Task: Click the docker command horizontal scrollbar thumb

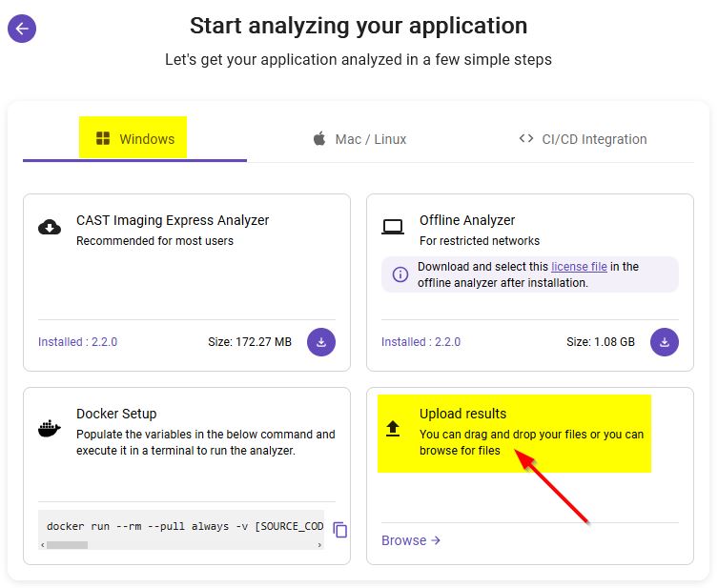Action: (x=67, y=545)
